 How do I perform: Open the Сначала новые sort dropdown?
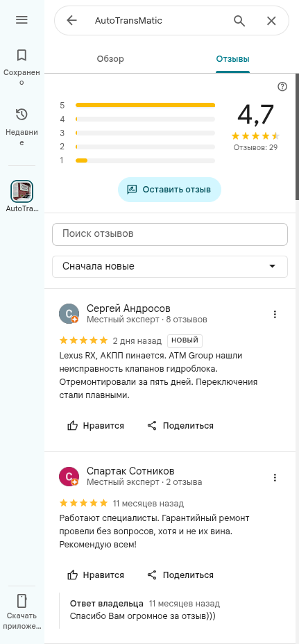coord(170,267)
